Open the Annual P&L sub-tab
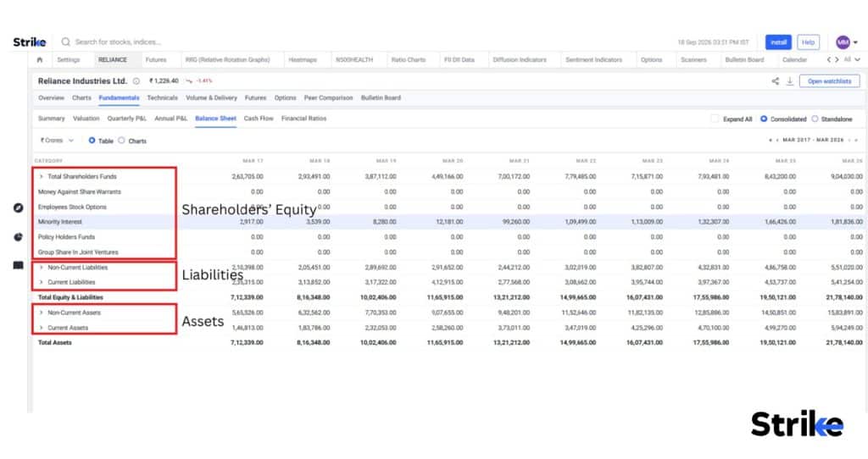 pos(170,119)
